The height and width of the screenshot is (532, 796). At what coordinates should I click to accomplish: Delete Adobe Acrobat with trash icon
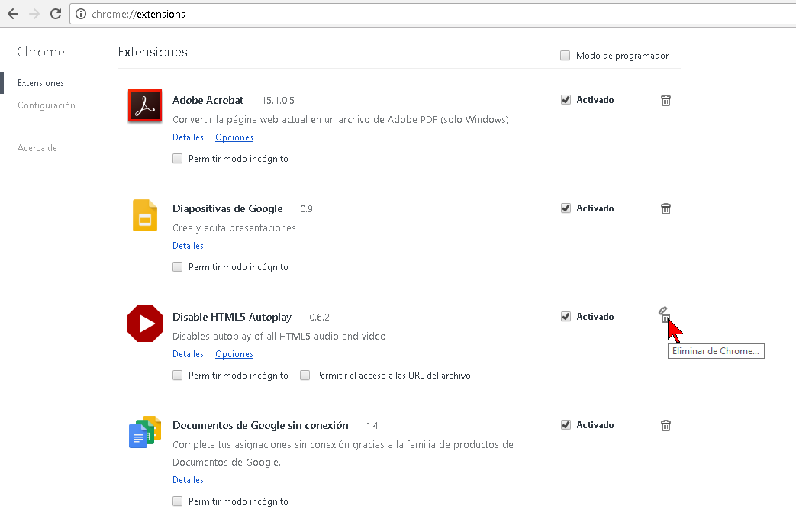pyautogui.click(x=665, y=101)
